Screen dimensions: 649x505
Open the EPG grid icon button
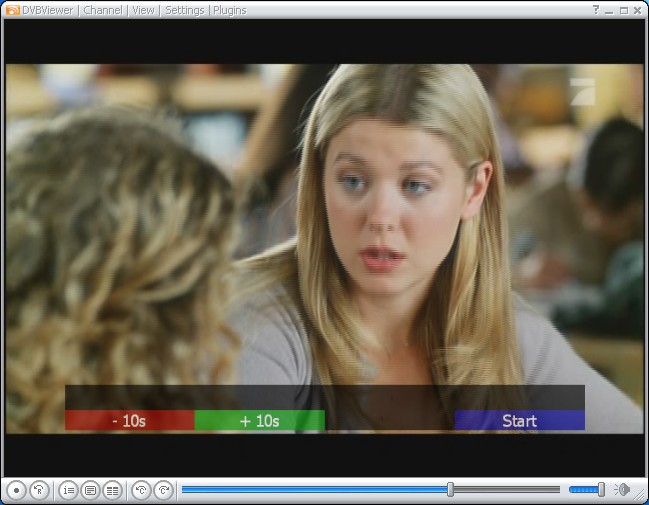pyautogui.click(x=112, y=491)
